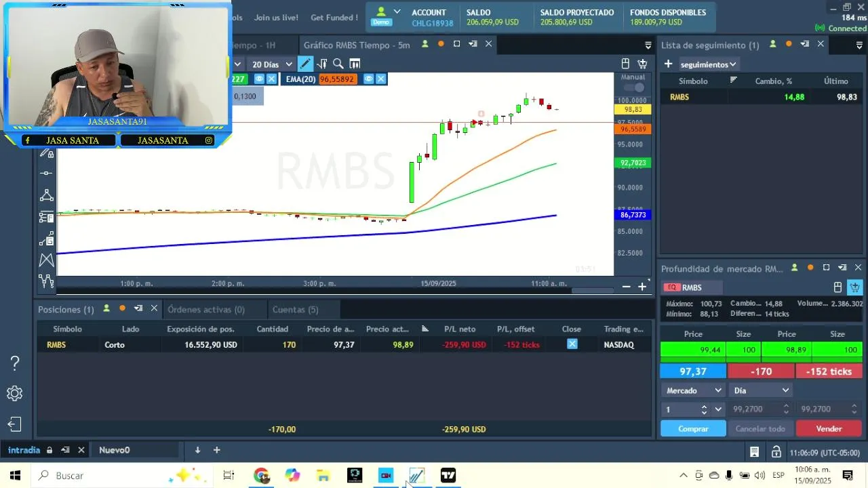Click Get Funded ! link
Screen dimensions: 868x488
coord(334,18)
